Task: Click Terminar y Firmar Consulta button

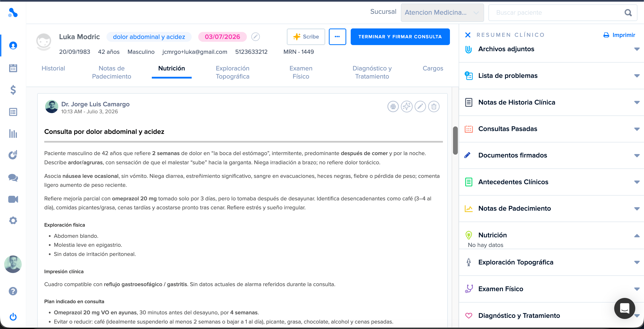Action: [400, 37]
